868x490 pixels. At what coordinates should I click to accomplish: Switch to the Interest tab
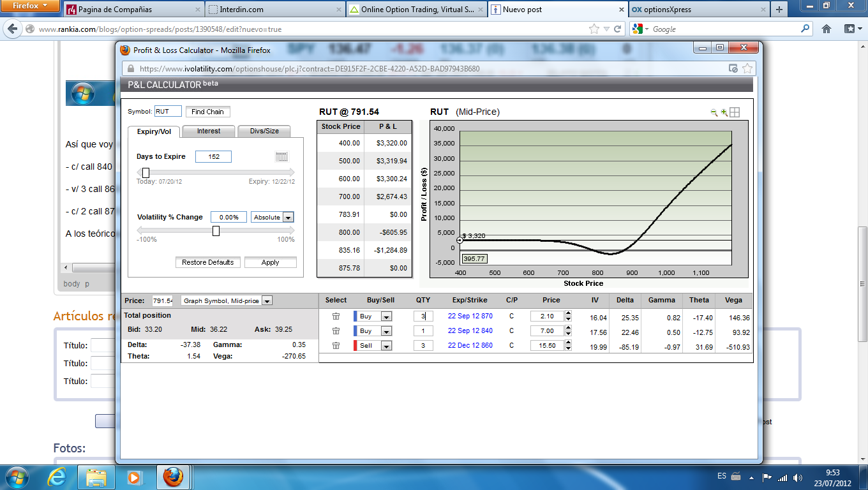click(208, 131)
